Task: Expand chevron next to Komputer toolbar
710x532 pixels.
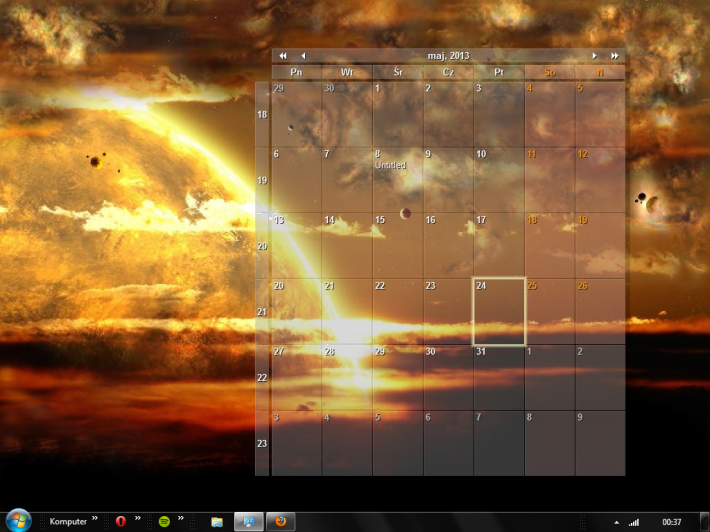Action: (95, 518)
